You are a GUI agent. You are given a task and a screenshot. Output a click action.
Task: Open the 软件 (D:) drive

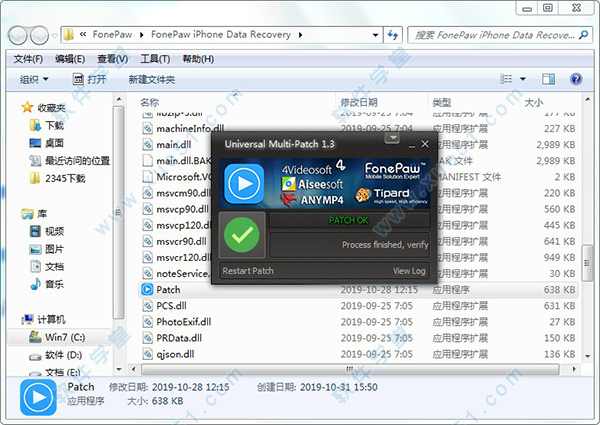pos(56,355)
